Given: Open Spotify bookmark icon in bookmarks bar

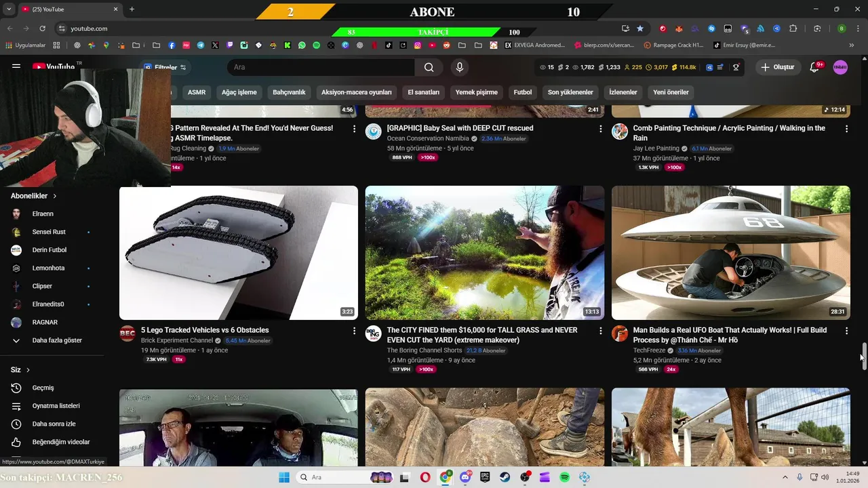Looking at the screenshot, I should pyautogui.click(x=316, y=45).
